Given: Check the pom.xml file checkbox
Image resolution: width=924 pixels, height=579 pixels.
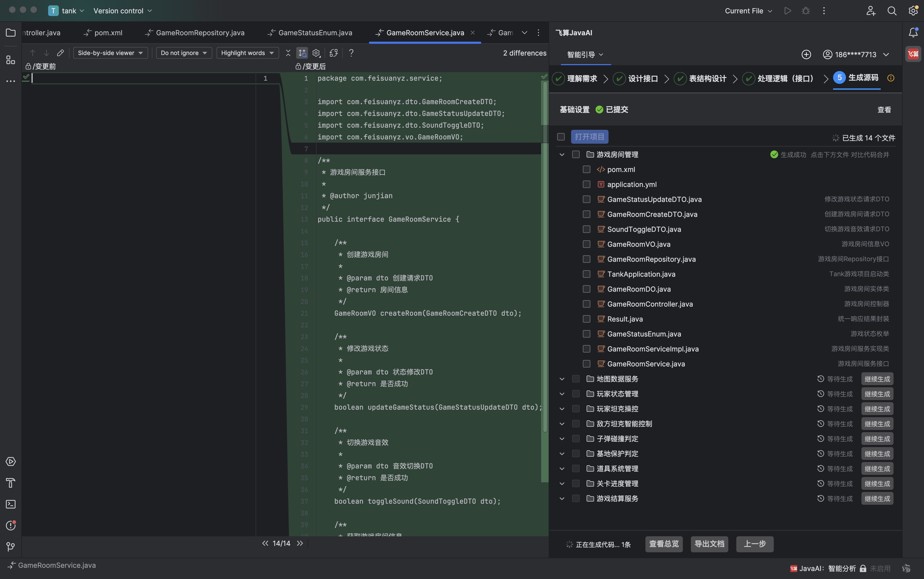Looking at the screenshot, I should (x=586, y=169).
